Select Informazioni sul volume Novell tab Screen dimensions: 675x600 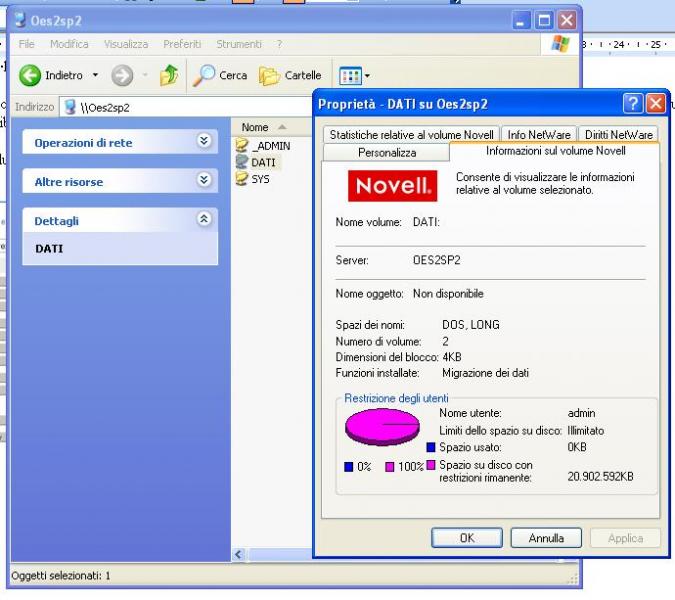[555, 151]
